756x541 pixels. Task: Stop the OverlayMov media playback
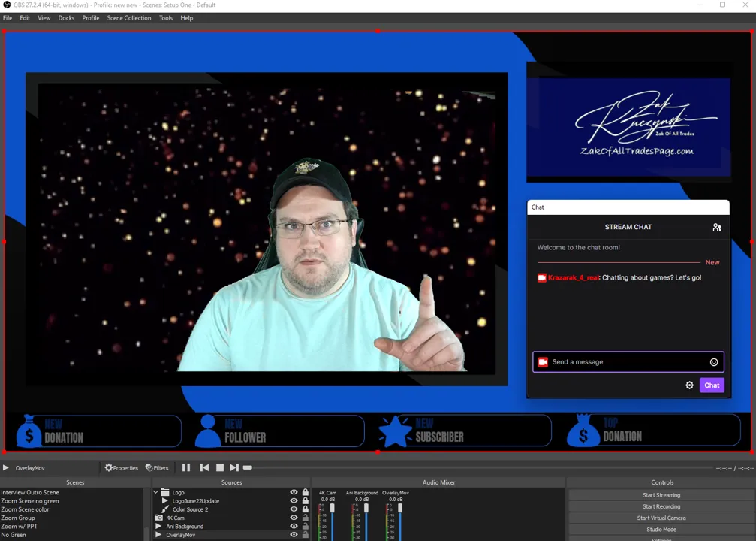[x=219, y=467]
